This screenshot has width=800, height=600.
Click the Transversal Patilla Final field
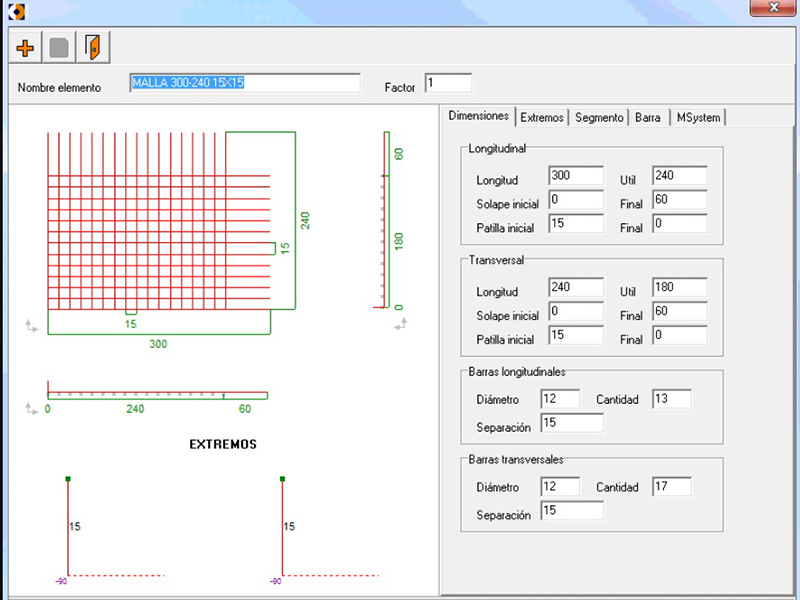[x=680, y=335]
